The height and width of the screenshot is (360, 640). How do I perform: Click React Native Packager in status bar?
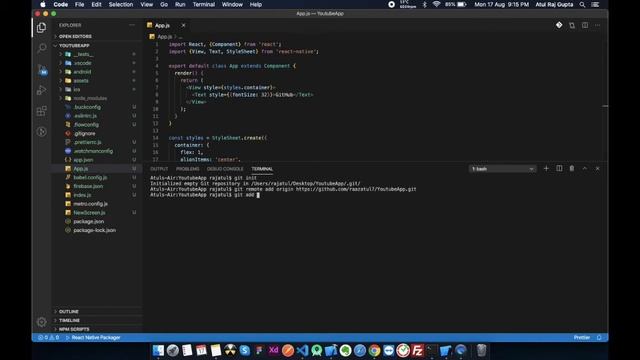point(93,338)
